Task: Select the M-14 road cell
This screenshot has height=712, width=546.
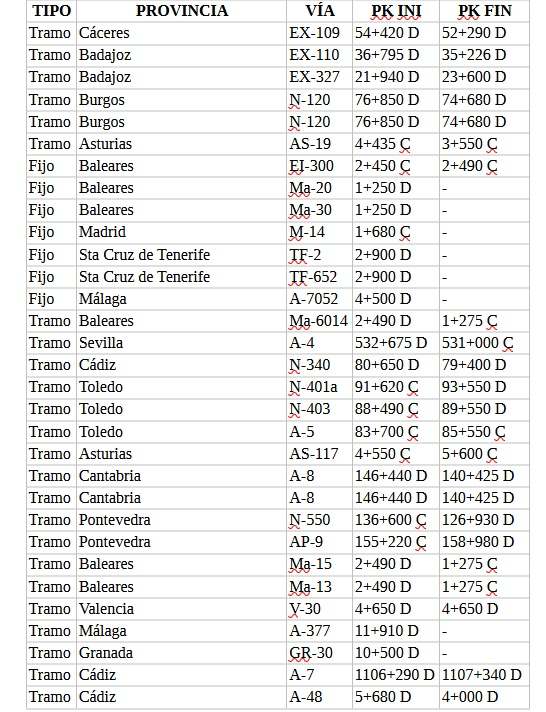Action: tap(319, 232)
